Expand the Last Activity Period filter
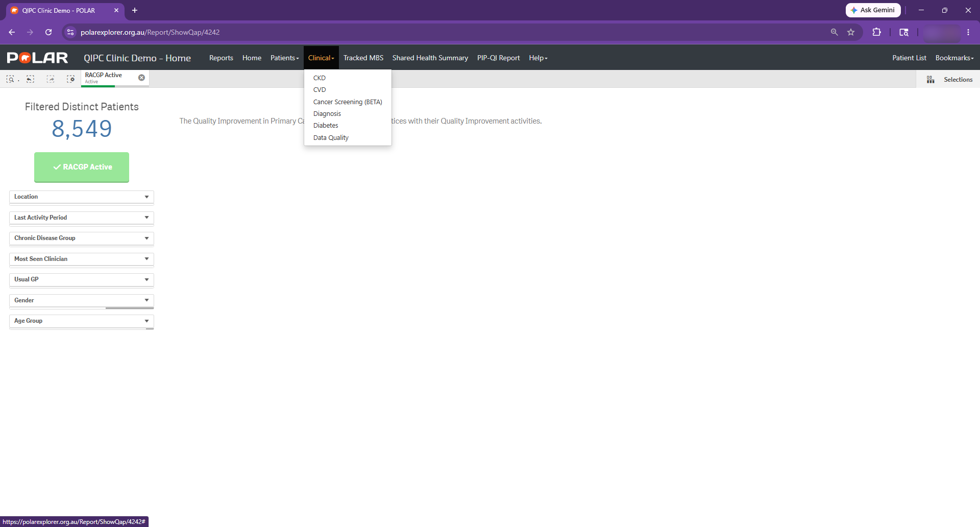The height and width of the screenshot is (527, 980). (82, 218)
